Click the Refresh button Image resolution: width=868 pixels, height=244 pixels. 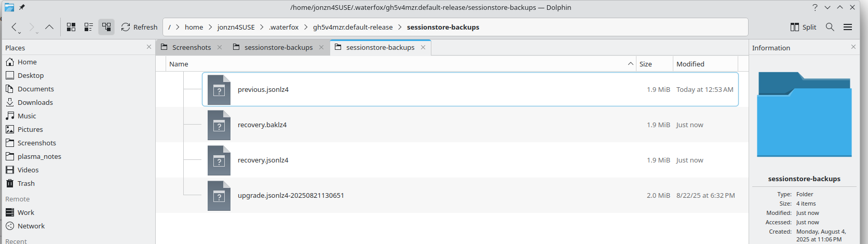coord(139,27)
